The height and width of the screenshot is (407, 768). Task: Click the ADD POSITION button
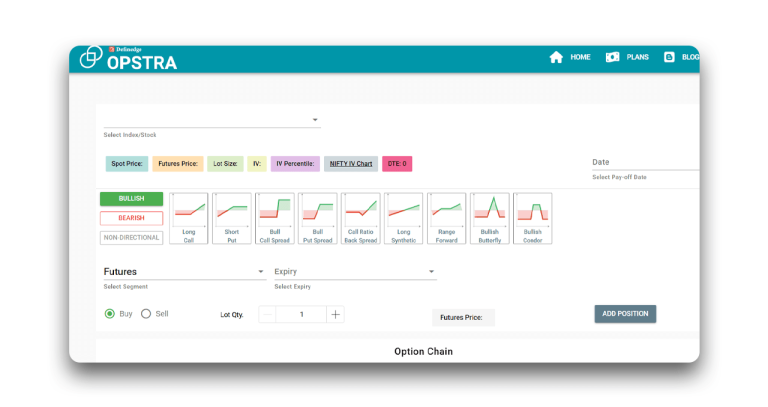click(625, 314)
